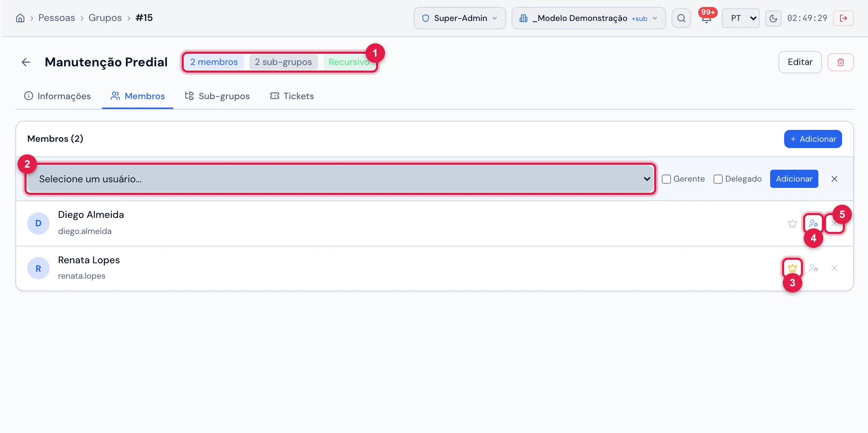Click the #15 breadcrumb item

[x=144, y=18]
